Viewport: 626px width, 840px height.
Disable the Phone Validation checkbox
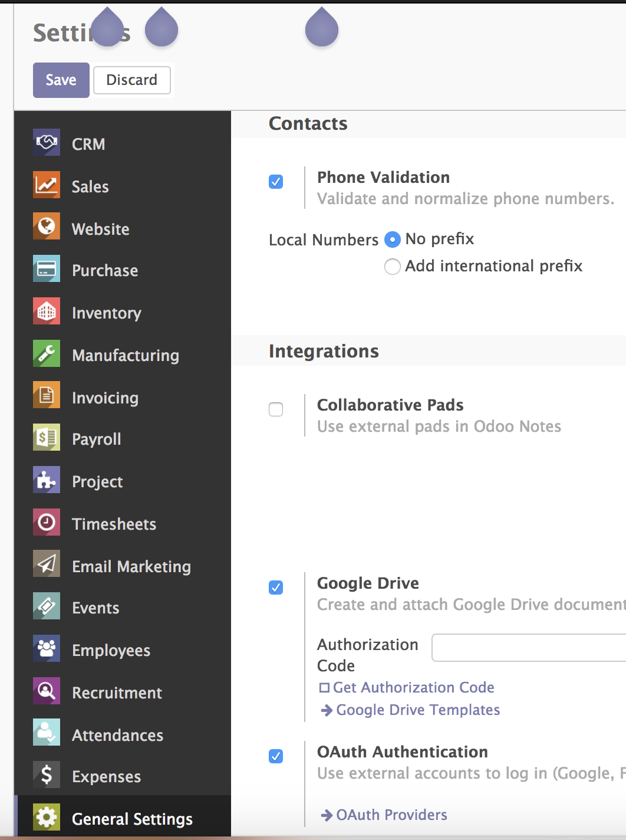[276, 182]
